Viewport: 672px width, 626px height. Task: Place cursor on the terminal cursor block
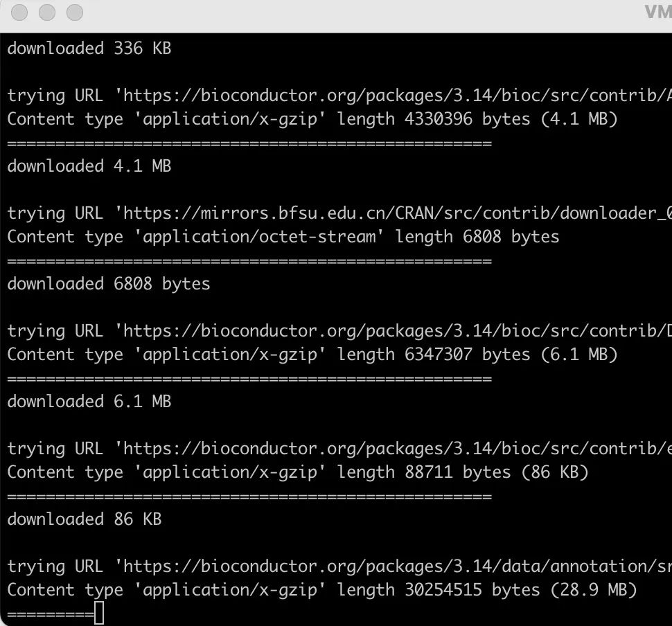(99, 613)
